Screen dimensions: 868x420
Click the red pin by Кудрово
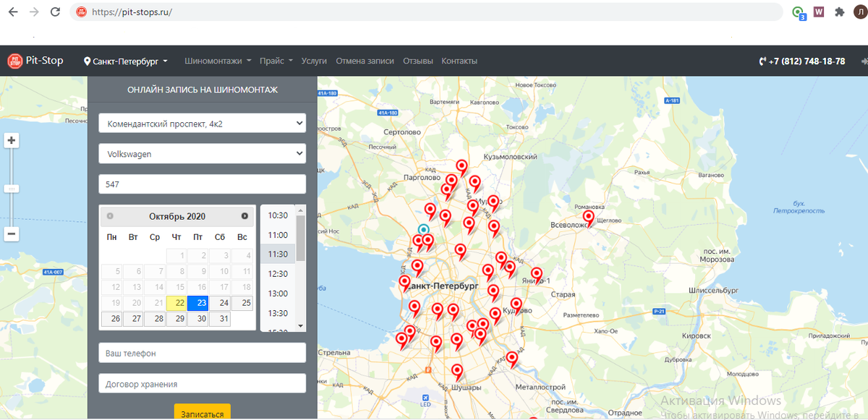pos(516,305)
